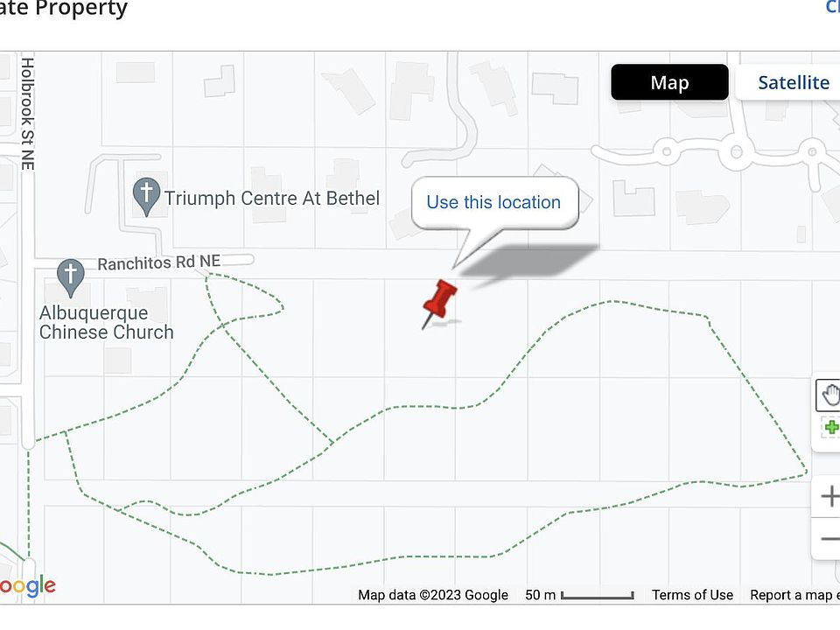Switch to Satellite view
The image size is (840, 630).
(x=792, y=82)
